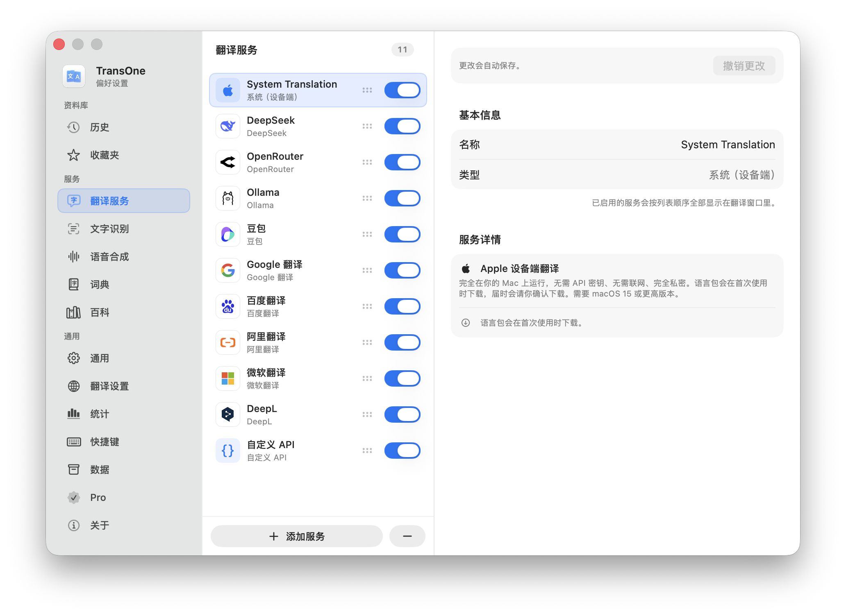Screen dimensions: 846x616
Task: Toggle the 微软翻译 switch
Action: (403, 378)
